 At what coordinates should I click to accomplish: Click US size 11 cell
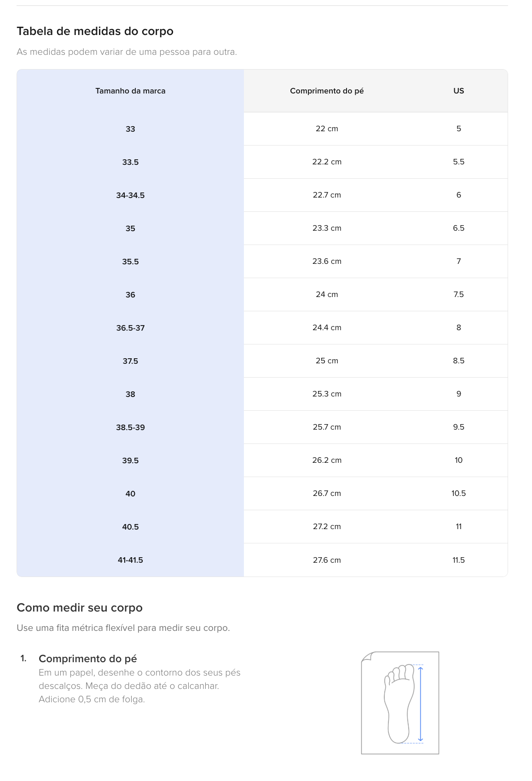(x=459, y=527)
